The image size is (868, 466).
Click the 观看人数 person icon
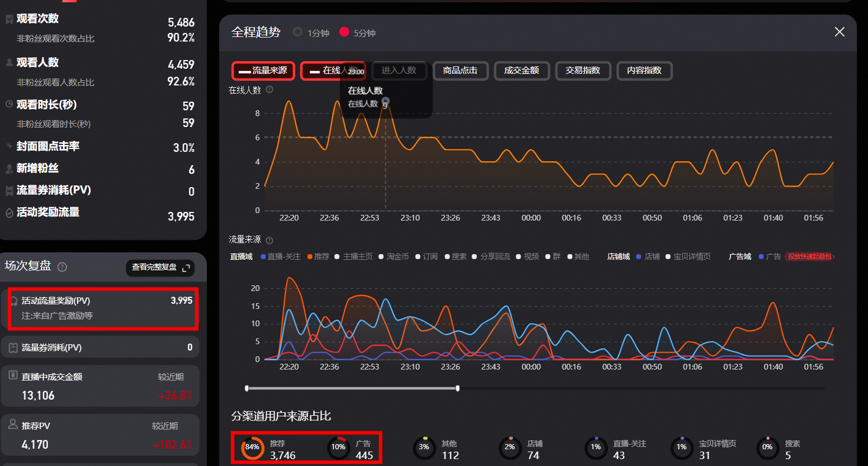(9, 62)
